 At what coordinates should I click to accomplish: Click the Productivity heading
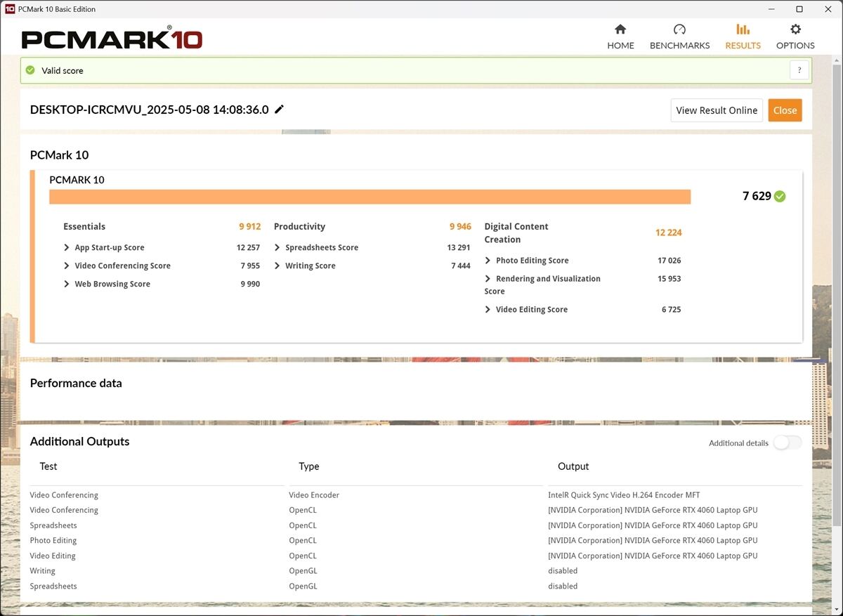click(299, 227)
